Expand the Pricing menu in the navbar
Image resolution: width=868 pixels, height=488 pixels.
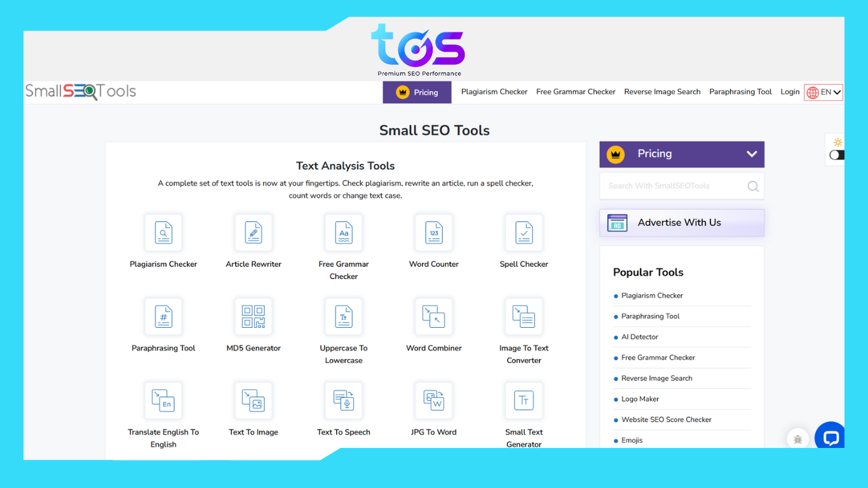(x=416, y=91)
